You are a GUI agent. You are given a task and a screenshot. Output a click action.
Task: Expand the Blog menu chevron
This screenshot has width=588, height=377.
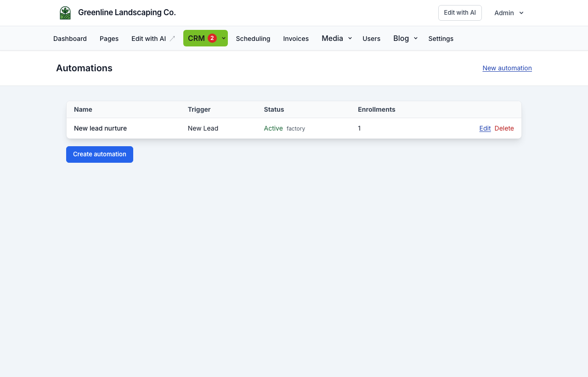[416, 39]
